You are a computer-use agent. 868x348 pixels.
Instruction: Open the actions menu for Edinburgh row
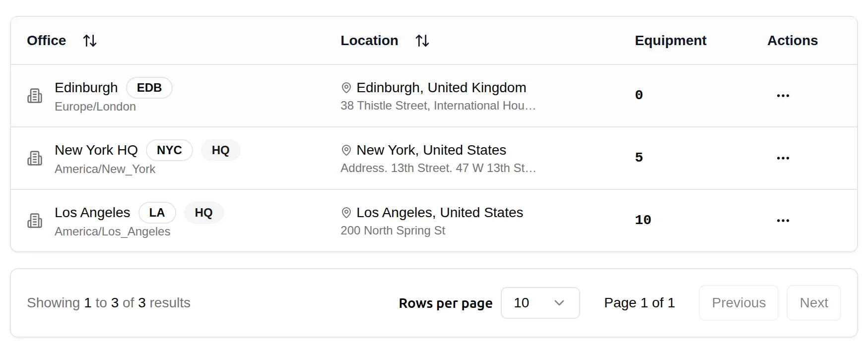[783, 96]
